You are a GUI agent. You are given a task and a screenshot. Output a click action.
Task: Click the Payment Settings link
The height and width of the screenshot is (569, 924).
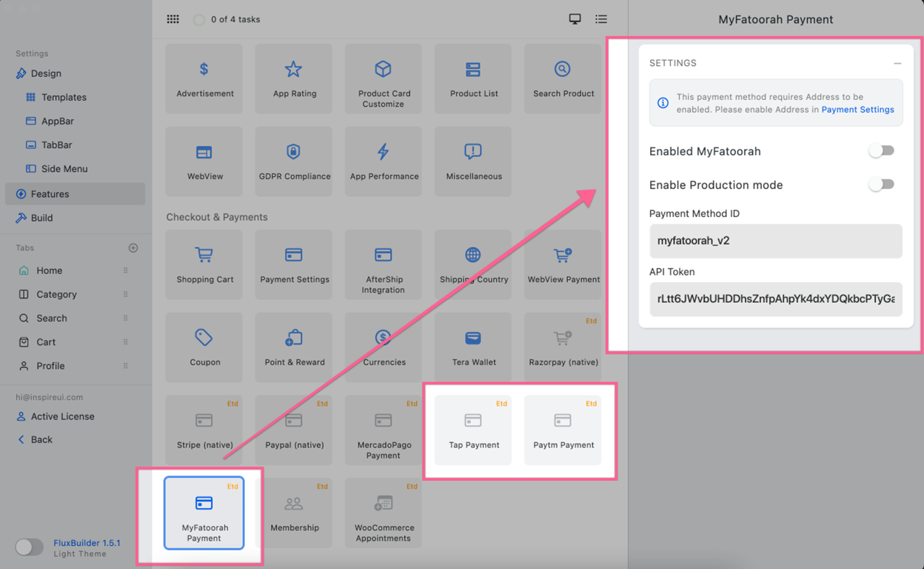[x=857, y=110]
